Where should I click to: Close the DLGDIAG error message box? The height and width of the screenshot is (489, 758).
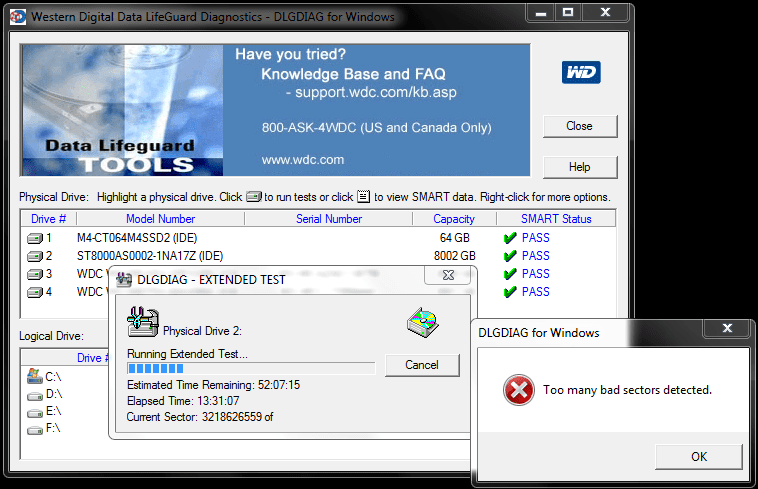(x=727, y=328)
